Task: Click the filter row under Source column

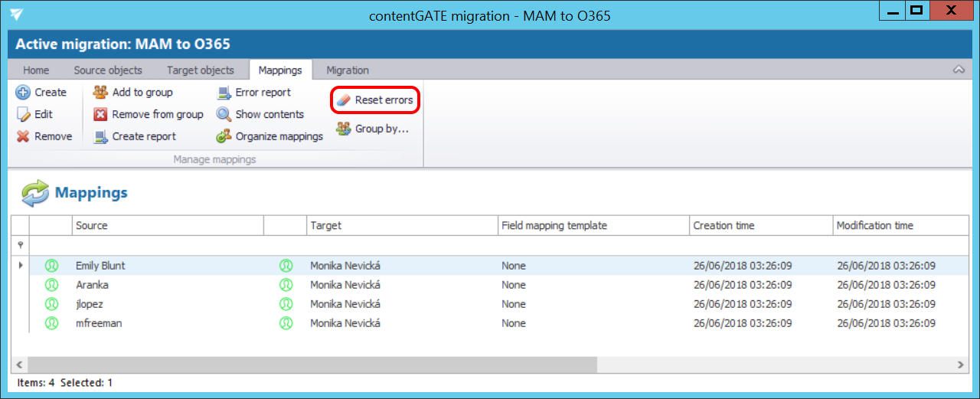Action: click(168, 245)
